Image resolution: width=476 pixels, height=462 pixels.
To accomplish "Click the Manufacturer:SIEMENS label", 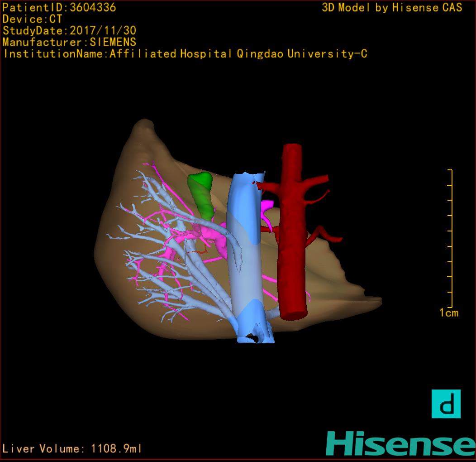I will point(69,42).
